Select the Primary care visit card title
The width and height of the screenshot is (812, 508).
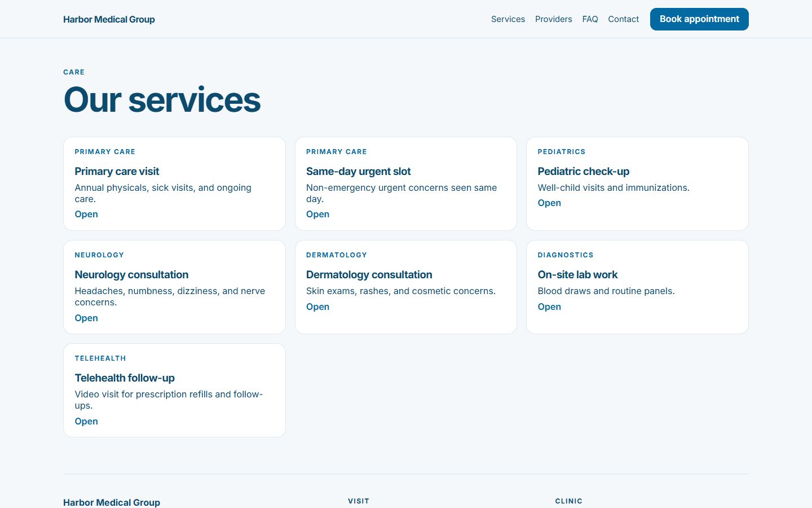117,172
